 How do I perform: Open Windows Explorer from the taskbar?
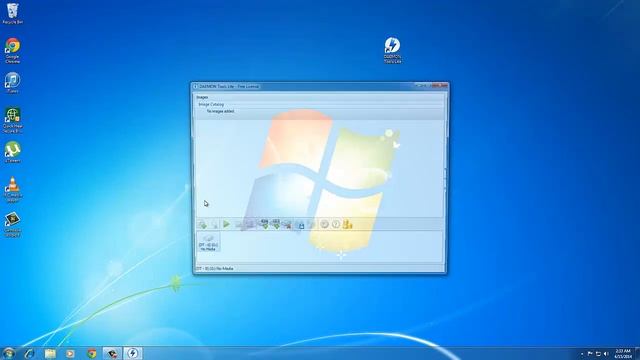coord(50,353)
